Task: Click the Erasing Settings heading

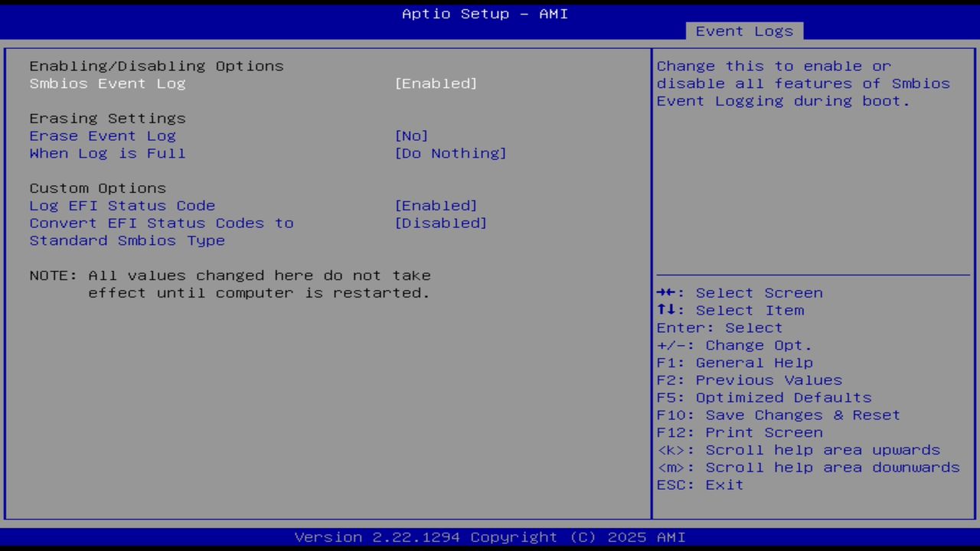Action: pyautogui.click(x=107, y=118)
